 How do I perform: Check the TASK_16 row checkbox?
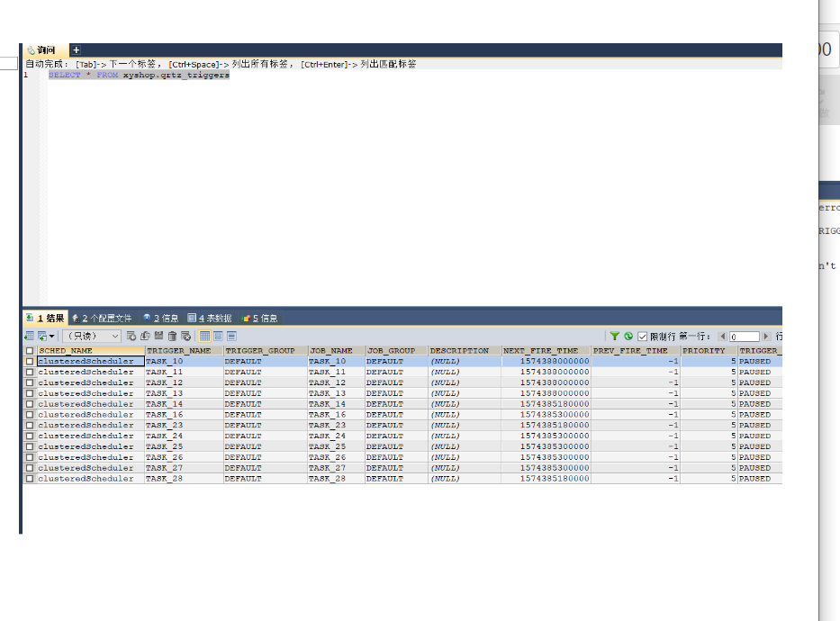30,415
